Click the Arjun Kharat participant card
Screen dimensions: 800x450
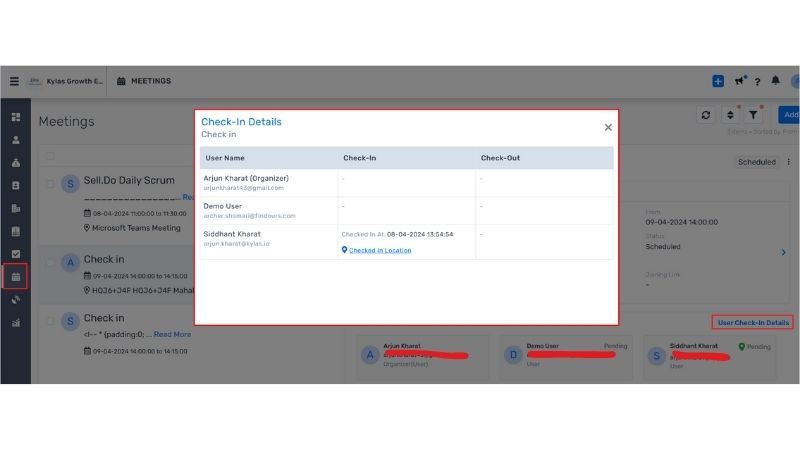(x=422, y=357)
